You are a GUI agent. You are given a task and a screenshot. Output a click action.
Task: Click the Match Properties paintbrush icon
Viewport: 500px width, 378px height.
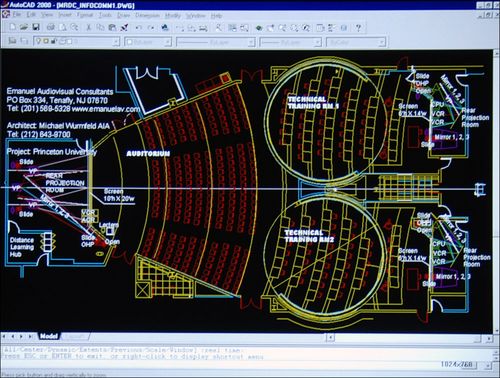pos(125,27)
